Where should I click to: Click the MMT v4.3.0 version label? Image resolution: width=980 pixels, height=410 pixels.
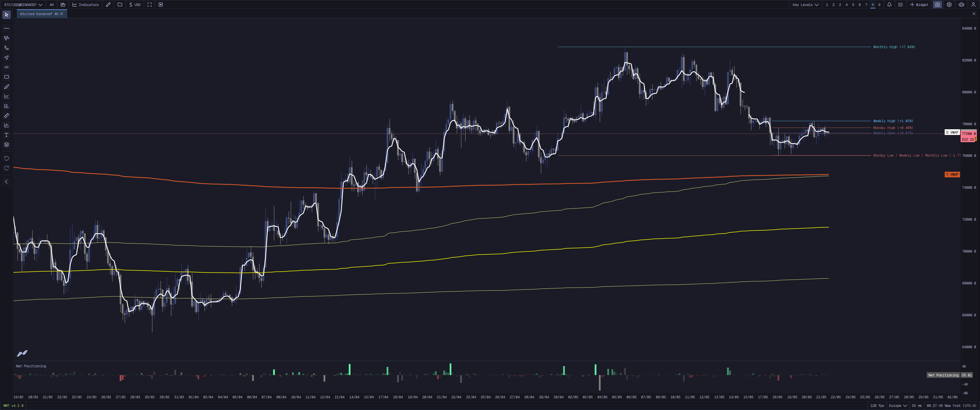point(13,405)
